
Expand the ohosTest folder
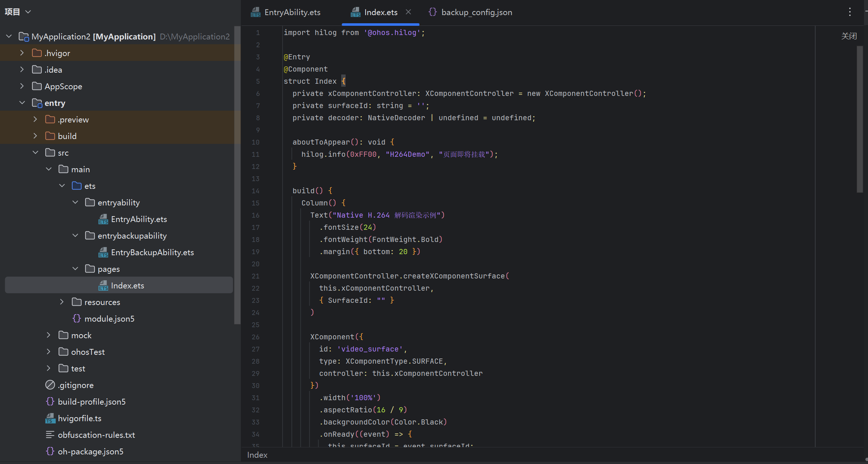48,352
